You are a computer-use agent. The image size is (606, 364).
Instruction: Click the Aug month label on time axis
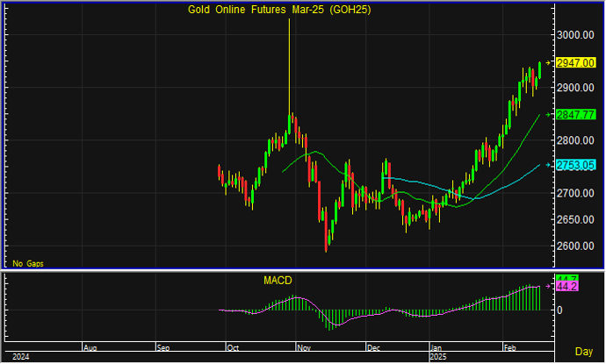[90, 348]
